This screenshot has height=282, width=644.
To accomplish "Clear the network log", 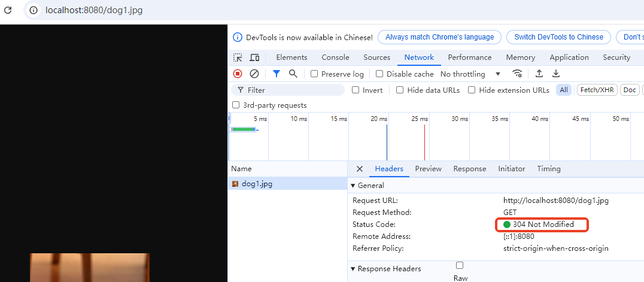I will coord(254,74).
